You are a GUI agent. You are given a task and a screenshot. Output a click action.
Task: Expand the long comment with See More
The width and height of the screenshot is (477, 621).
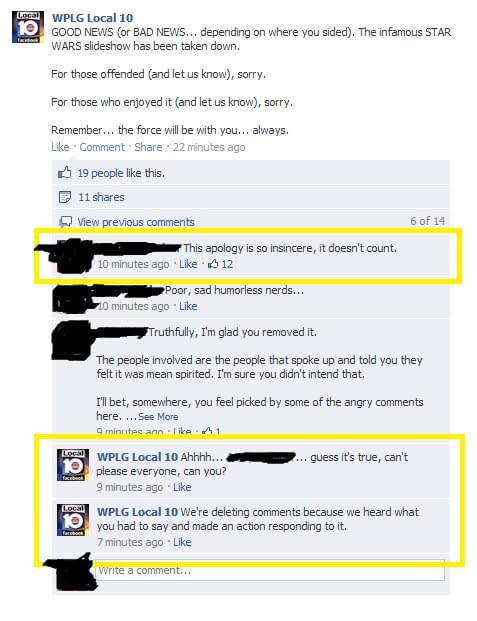(x=158, y=417)
